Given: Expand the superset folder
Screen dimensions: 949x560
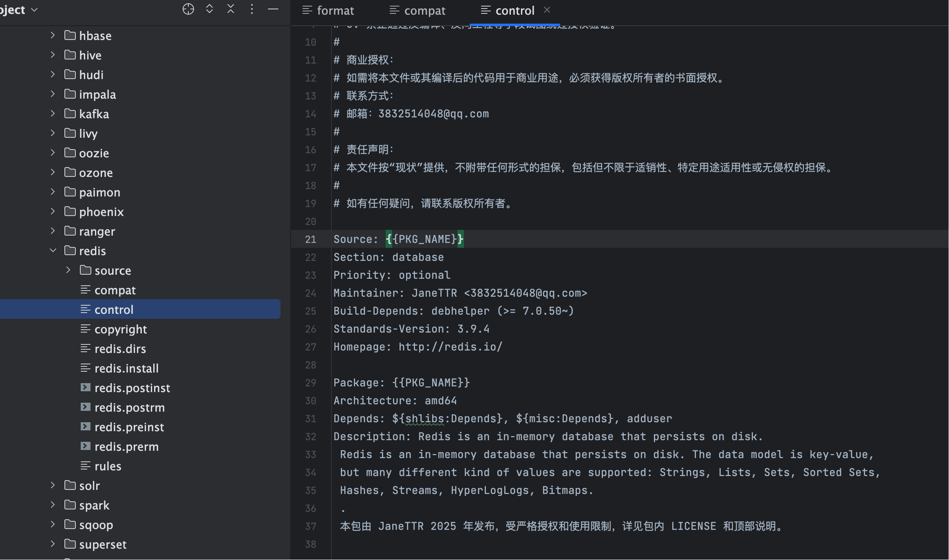Looking at the screenshot, I should pyautogui.click(x=53, y=544).
